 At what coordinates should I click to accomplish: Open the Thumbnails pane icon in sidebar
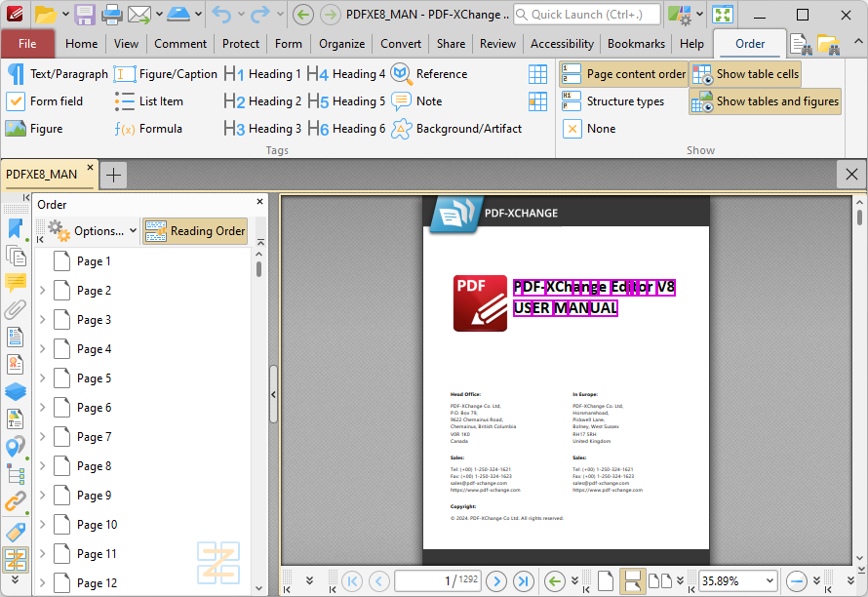click(16, 256)
